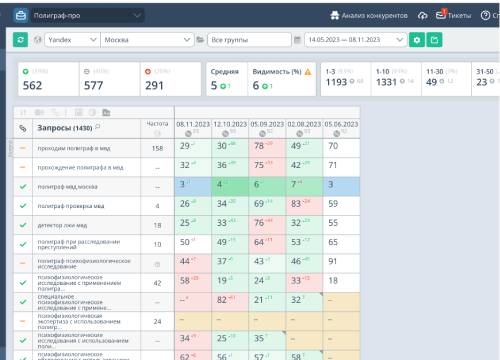Click the icon under Частота header
Screen dimensions: 500x360
point(157,133)
